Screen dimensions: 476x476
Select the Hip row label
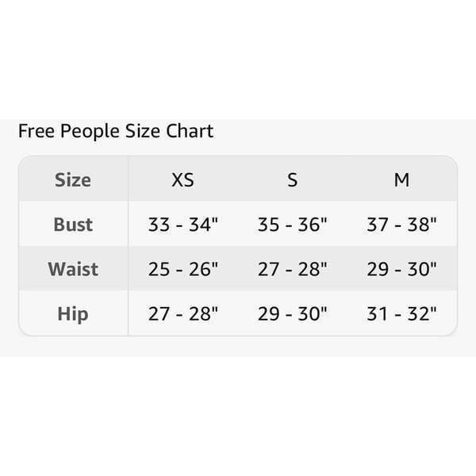[x=73, y=314]
